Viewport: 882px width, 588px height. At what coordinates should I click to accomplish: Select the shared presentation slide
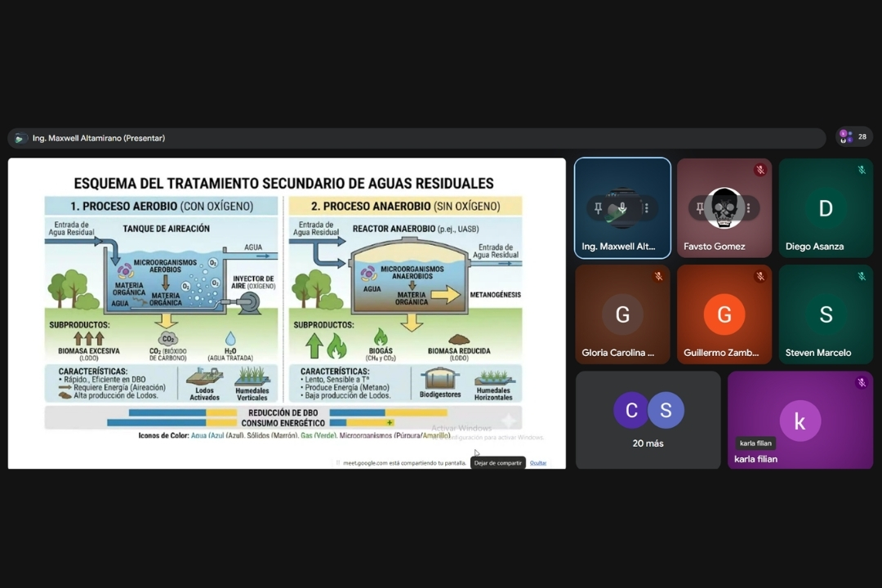tap(287, 313)
